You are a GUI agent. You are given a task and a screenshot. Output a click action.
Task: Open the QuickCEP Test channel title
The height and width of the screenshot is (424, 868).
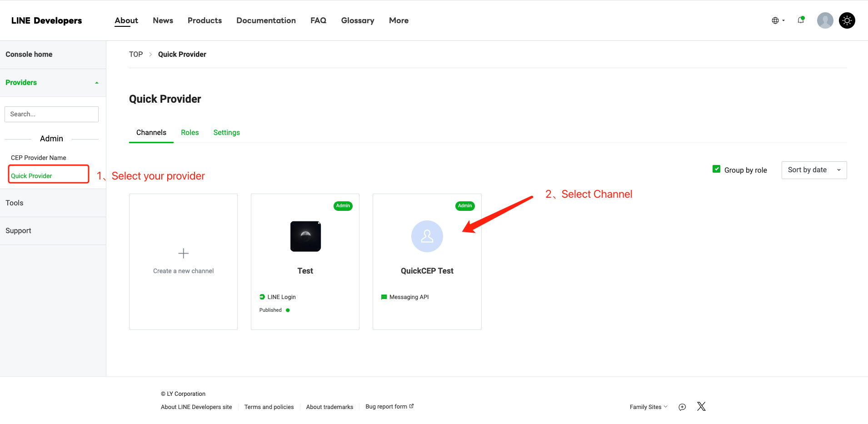point(427,271)
